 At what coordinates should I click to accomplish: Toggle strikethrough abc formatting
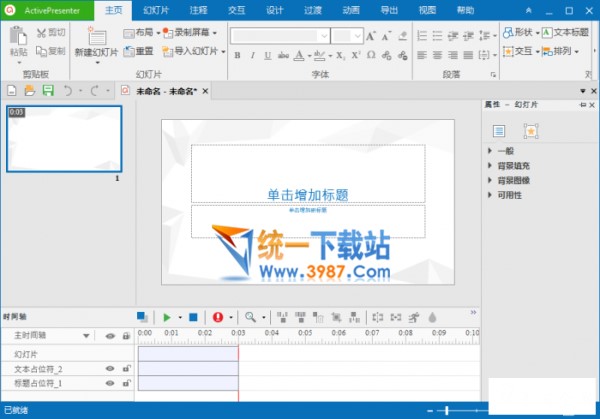[283, 55]
